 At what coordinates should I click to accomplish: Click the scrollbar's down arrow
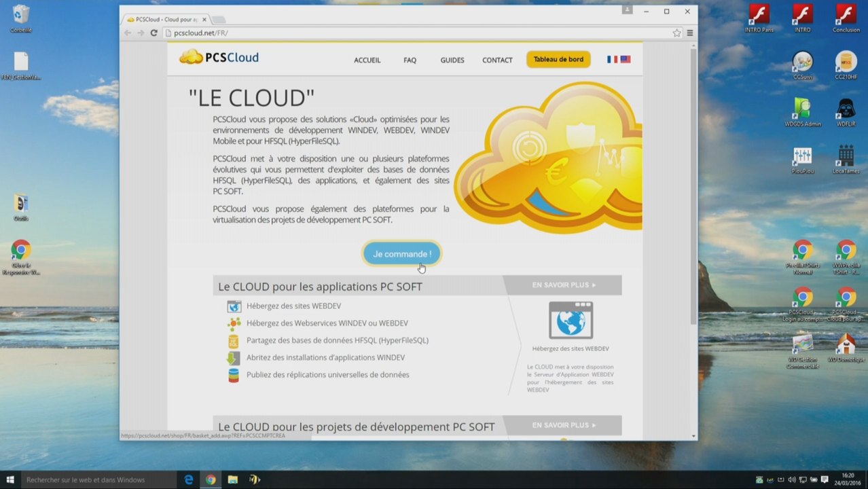click(x=693, y=436)
